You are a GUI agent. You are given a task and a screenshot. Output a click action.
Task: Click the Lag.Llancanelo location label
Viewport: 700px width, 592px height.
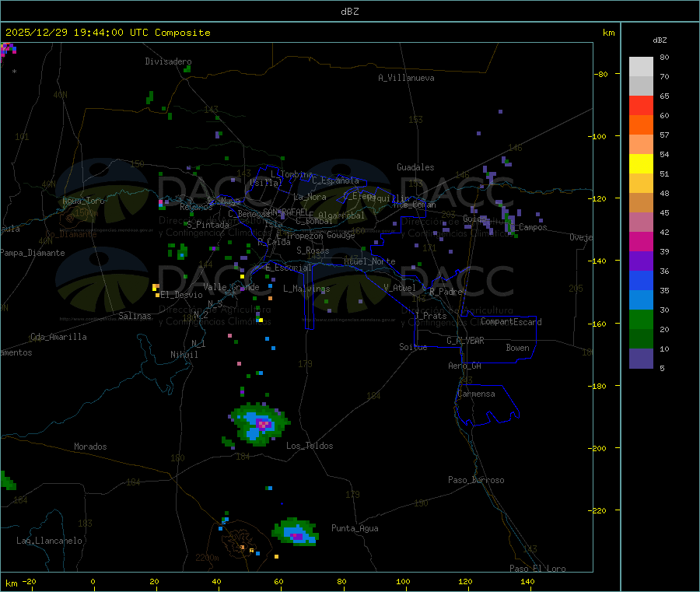pyautogui.click(x=50, y=541)
